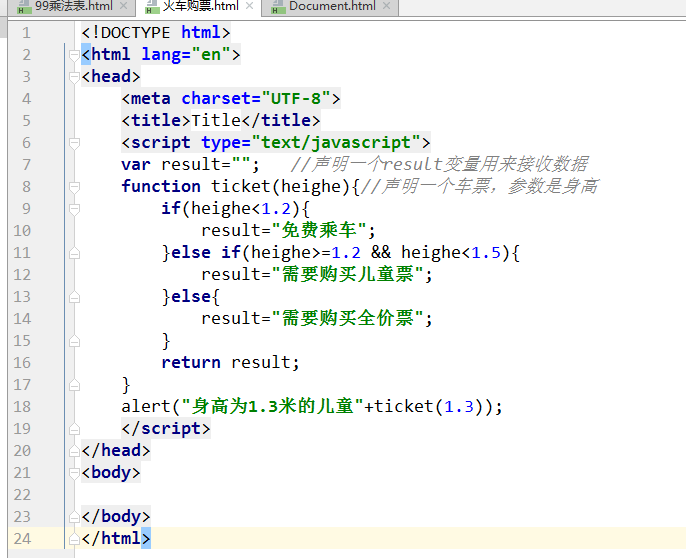Screen dimensions: 686x558
Task: Toggle the html fold end on line 24
Action: 74,539
